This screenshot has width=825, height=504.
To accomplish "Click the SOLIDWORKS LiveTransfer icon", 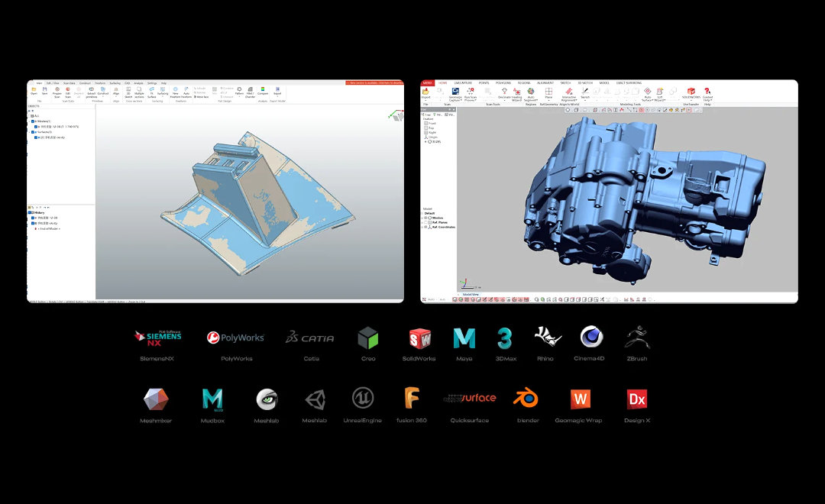I will [x=691, y=92].
